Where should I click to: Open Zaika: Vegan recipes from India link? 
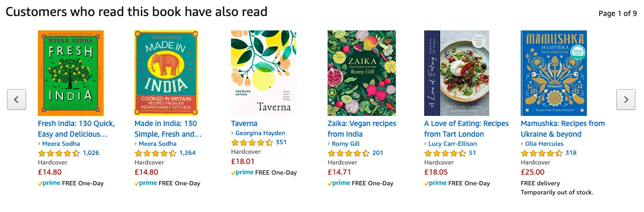(x=362, y=129)
